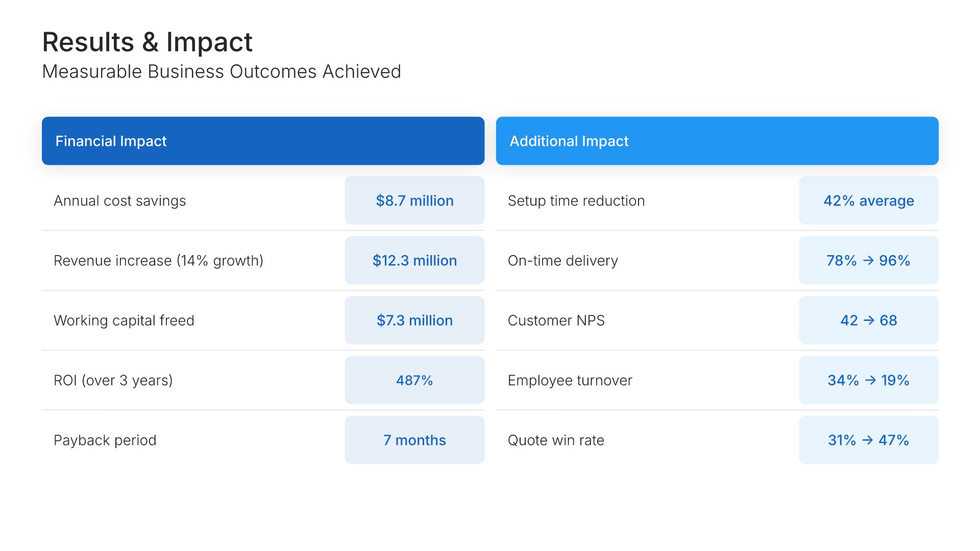The image size is (980, 551).
Task: Select the Annual cost savings label
Action: [x=120, y=201]
